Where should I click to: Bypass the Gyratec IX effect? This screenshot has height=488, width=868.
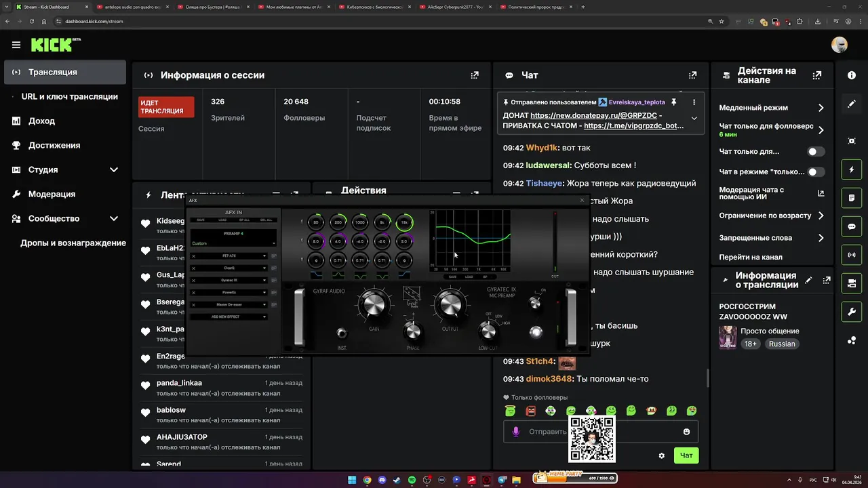tap(274, 280)
